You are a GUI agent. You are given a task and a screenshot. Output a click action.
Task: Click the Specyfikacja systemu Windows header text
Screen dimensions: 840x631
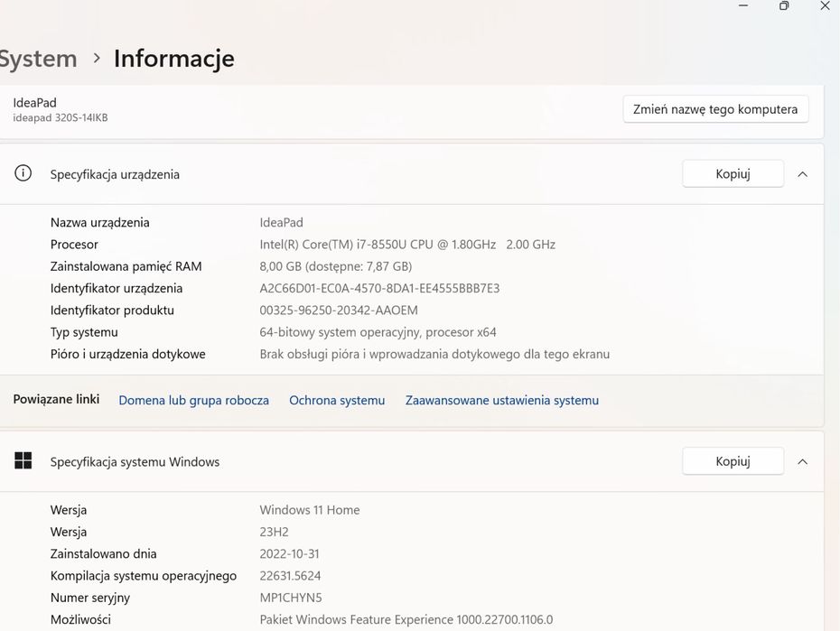(135, 462)
